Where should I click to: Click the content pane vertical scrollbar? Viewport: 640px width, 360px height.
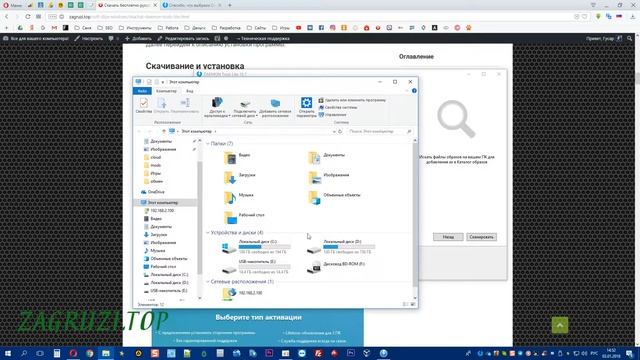pos(415,214)
